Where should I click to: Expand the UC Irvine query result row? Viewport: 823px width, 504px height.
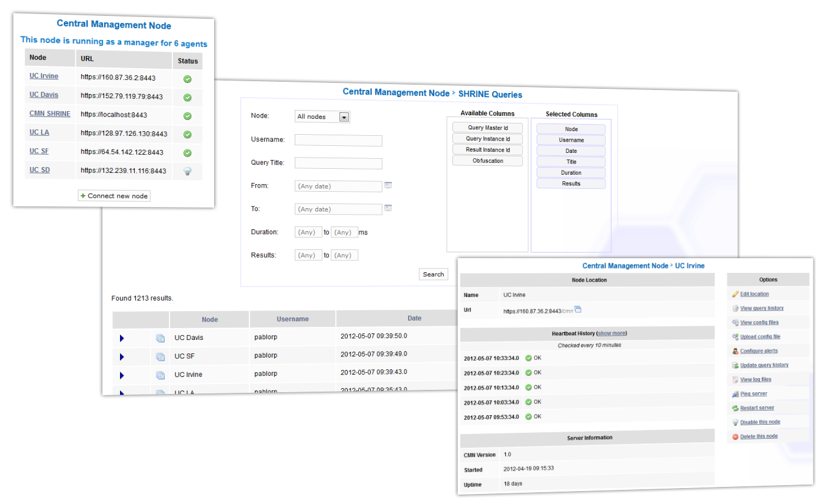click(122, 375)
